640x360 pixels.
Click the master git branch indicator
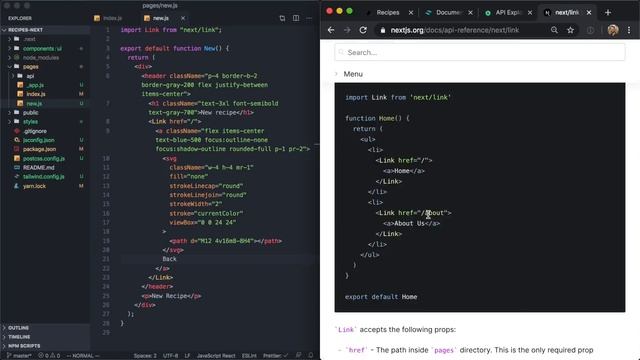[19, 356]
